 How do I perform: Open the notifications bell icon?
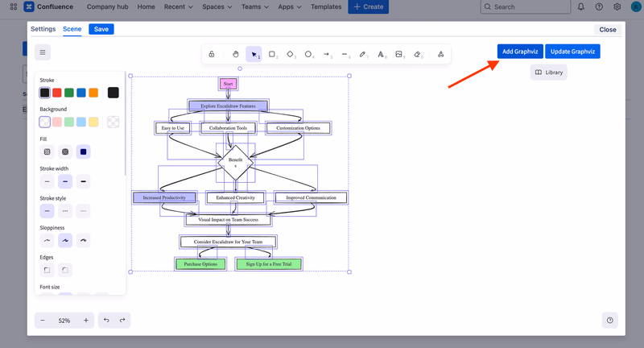pos(580,6)
